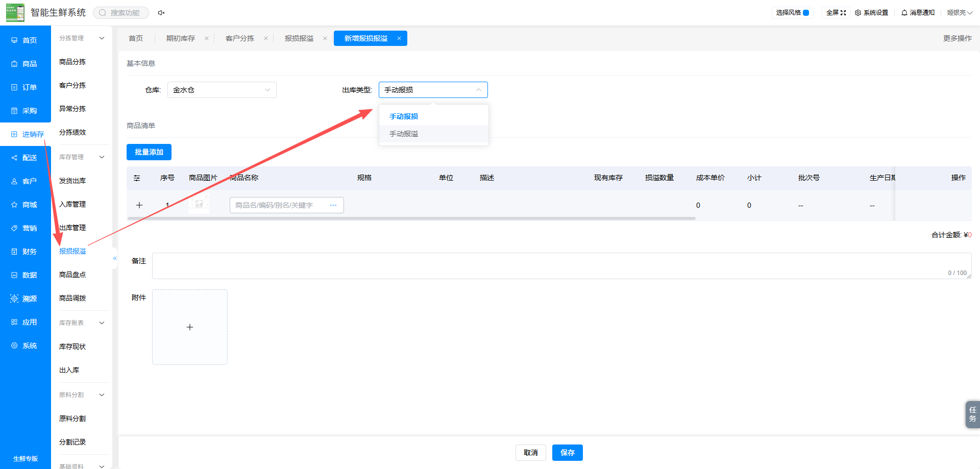Open message notifications bell
This screenshot has height=469, width=980.
pyautogui.click(x=904, y=13)
